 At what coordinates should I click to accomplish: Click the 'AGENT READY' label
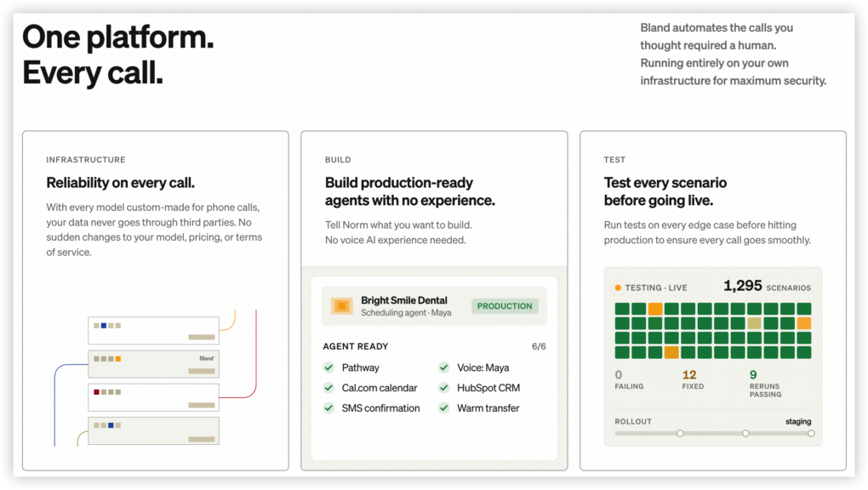coord(356,346)
